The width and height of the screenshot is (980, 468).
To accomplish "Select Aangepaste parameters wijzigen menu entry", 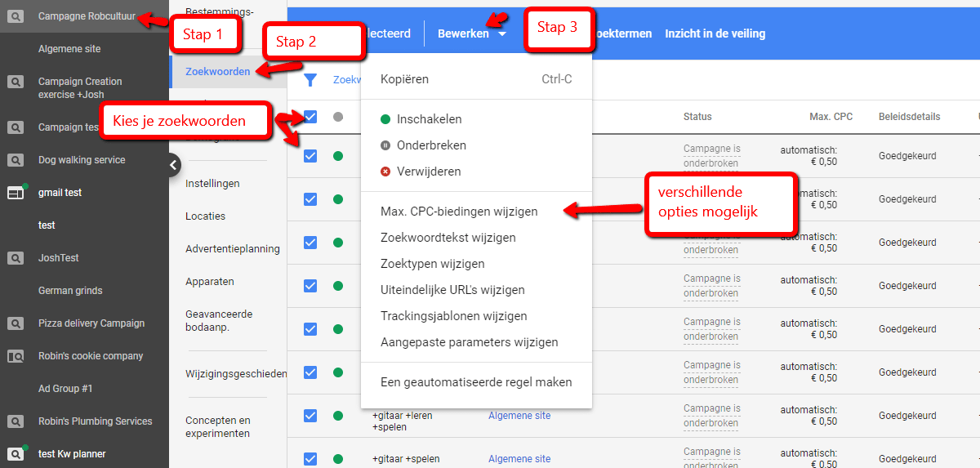I will click(x=476, y=342).
